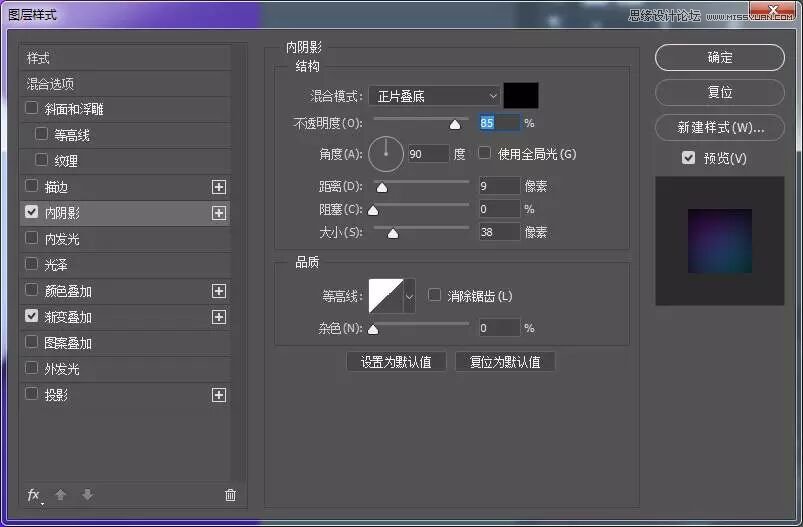Viewport: 803px width, 527px height.
Task: Select the 内发光 style row
Action: [x=125, y=239]
